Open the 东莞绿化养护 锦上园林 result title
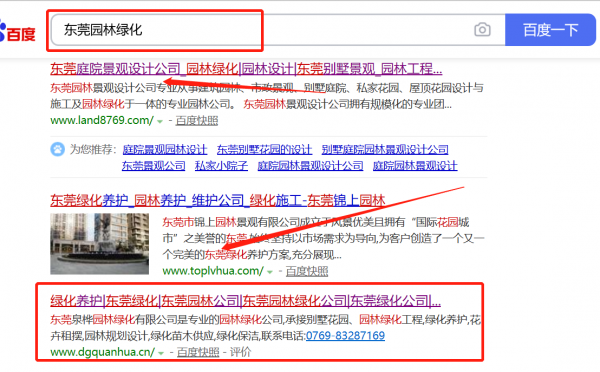 pos(217,200)
